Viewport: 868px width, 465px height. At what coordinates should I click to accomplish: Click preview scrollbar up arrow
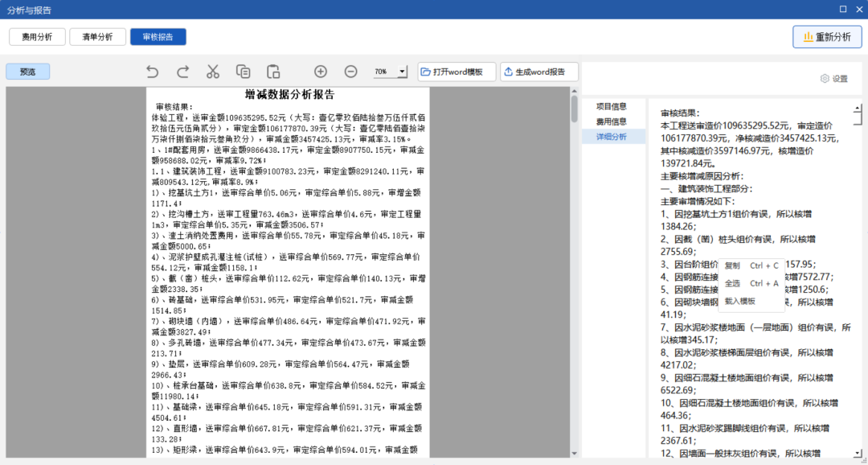point(575,91)
